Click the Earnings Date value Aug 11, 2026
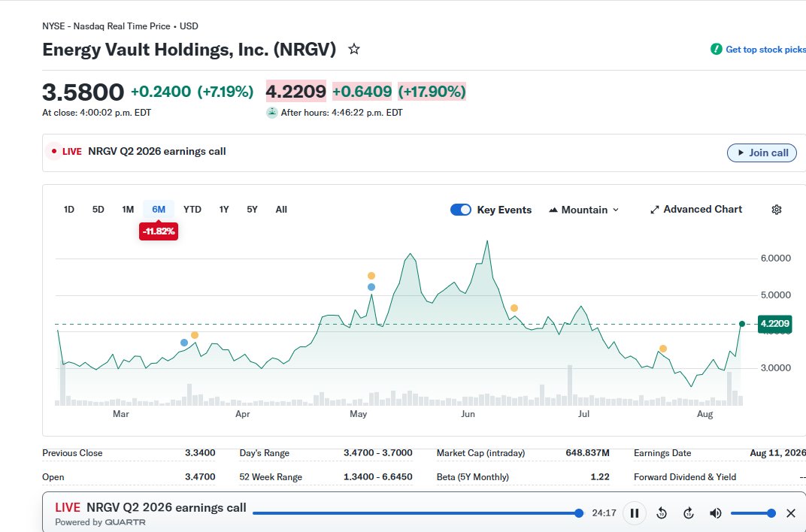Viewport: 806px width, 532px height. [777, 453]
